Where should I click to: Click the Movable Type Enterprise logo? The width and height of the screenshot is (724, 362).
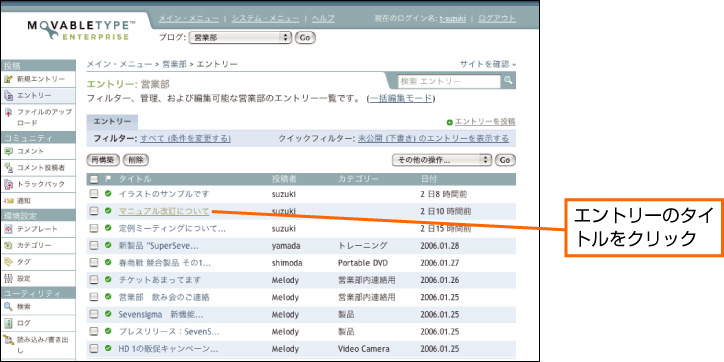click(80, 30)
